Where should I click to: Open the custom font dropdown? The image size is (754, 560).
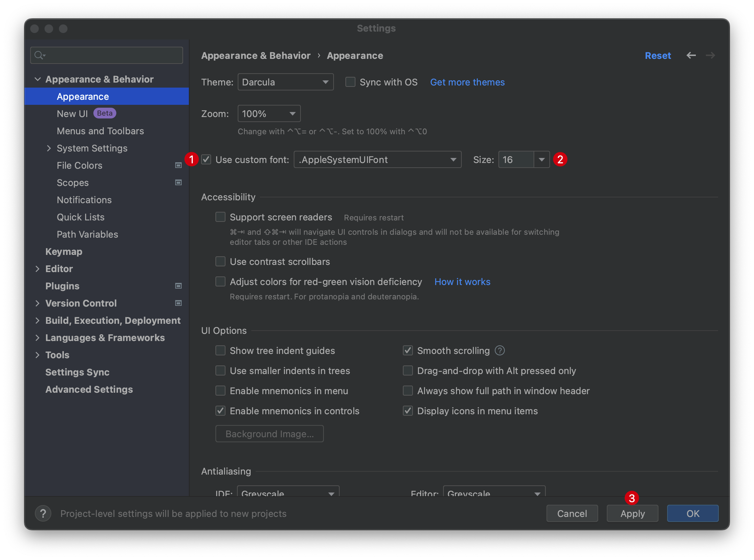point(377,159)
